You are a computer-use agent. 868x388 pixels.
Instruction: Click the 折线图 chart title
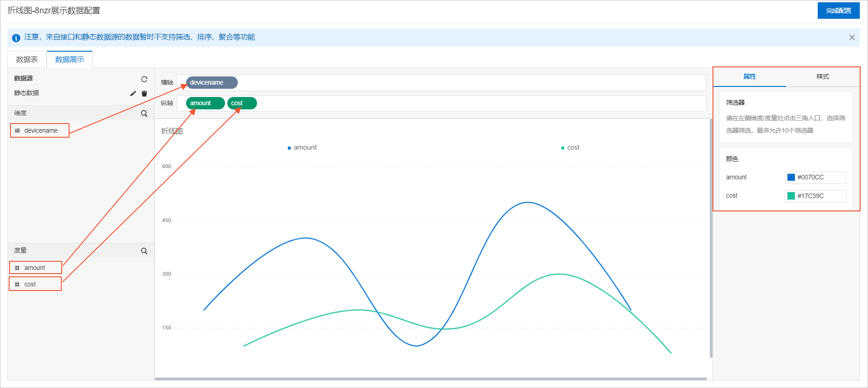click(x=172, y=131)
